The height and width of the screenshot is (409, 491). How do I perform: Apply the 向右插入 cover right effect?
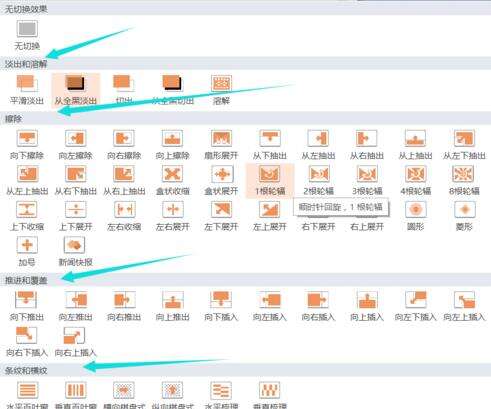[319, 306]
